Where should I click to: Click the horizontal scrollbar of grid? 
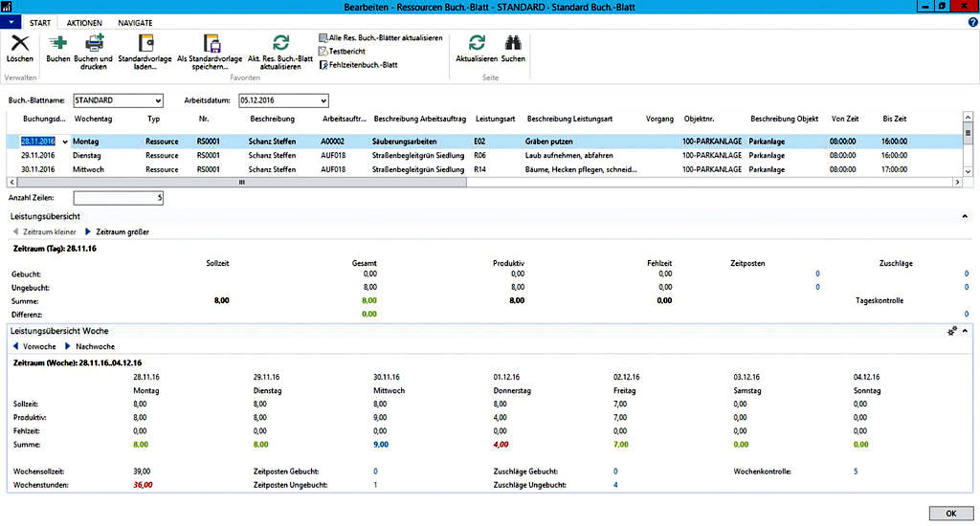[x=241, y=182]
